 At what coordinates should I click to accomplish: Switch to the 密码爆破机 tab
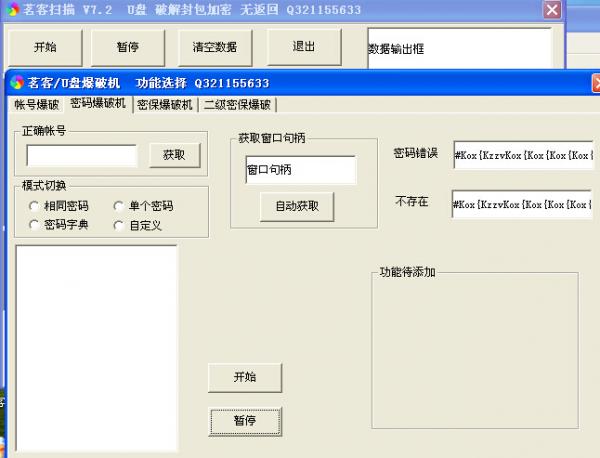coord(98,103)
